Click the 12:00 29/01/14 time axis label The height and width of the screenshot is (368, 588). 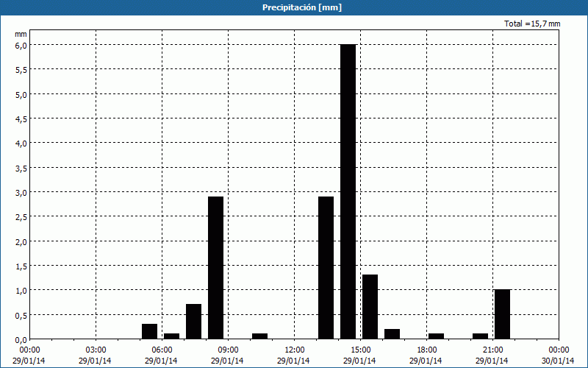click(293, 355)
